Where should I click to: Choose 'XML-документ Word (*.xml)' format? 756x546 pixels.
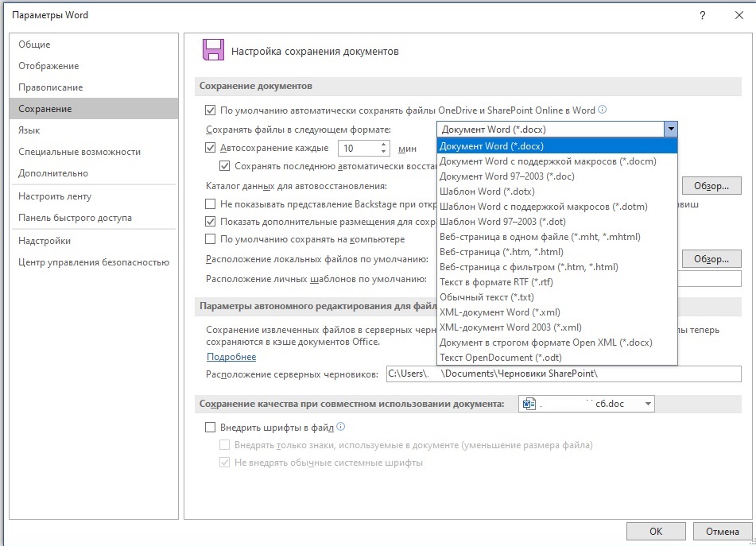[x=557, y=312]
